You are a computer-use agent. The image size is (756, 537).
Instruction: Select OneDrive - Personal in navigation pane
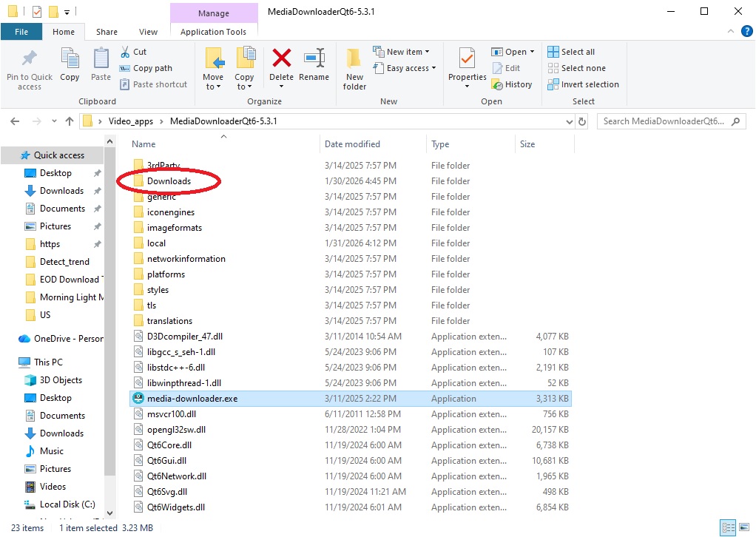[x=69, y=338]
